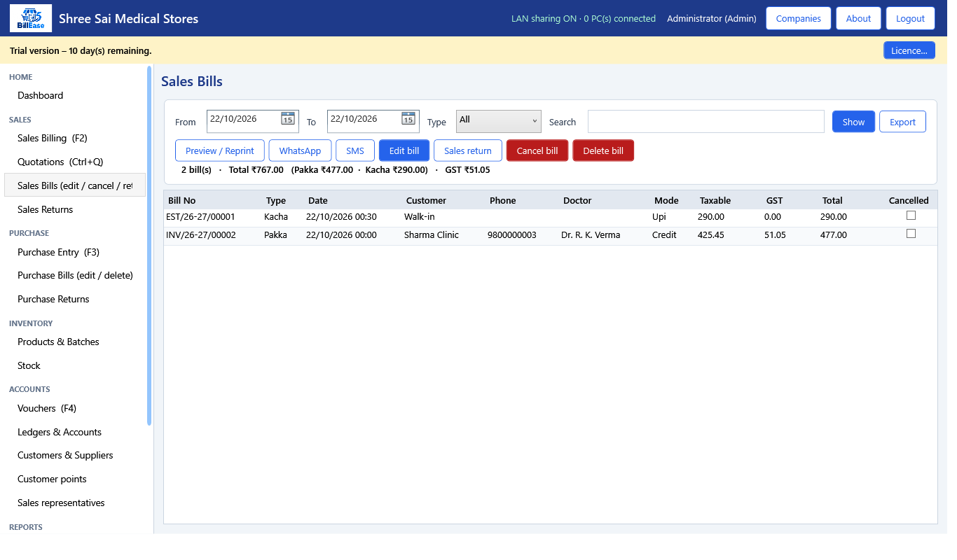Screen dimensions: 957x560
Task: Click the About button
Action: pyautogui.click(x=858, y=18)
